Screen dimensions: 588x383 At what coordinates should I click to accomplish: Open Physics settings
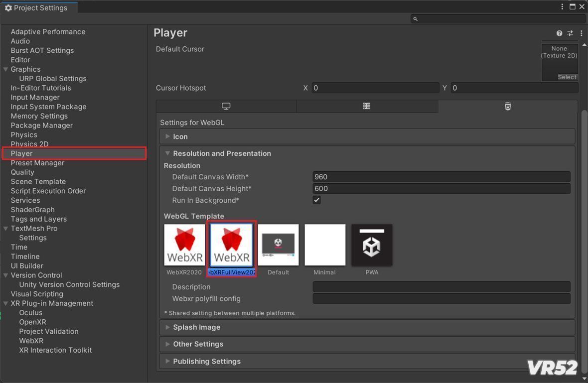tap(24, 135)
